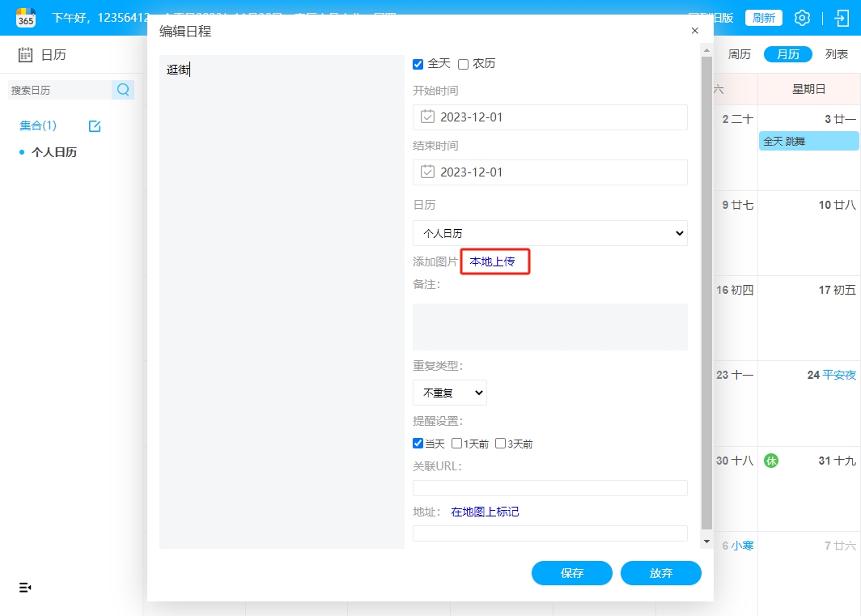Click the search magnifier icon
Image resolution: width=861 pixels, height=616 pixels.
pos(123,90)
